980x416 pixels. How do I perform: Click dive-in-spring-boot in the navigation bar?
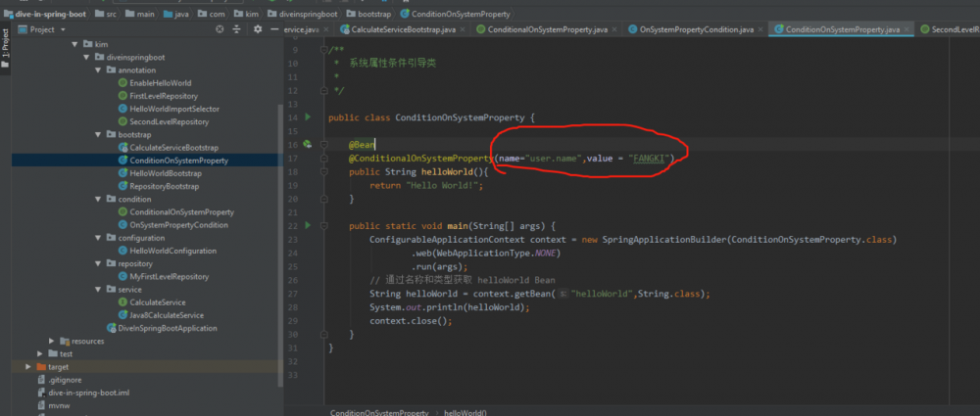[x=45, y=13]
